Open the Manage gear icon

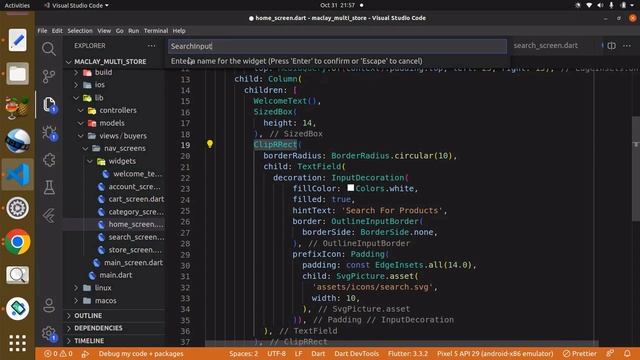49,333
